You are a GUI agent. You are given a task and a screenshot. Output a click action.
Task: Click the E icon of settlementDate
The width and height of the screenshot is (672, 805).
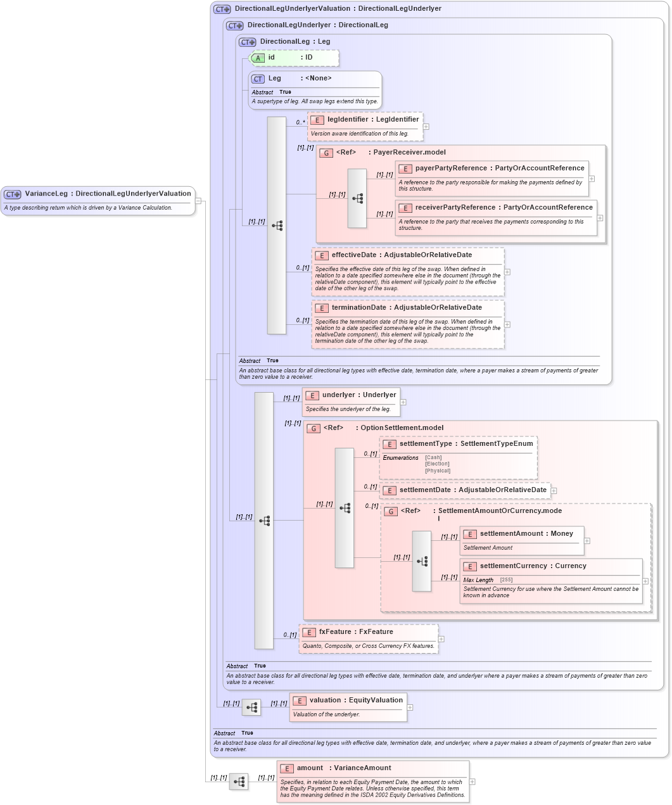(390, 491)
